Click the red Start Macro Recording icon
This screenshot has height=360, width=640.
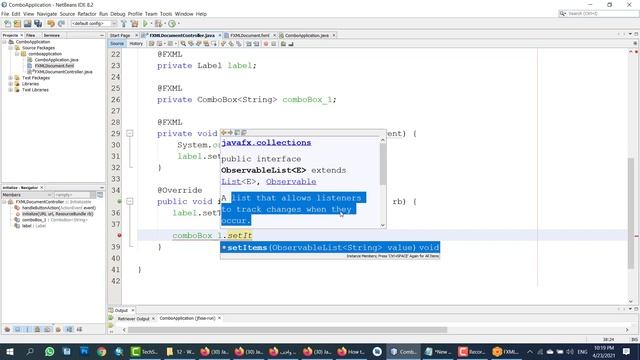(266, 44)
